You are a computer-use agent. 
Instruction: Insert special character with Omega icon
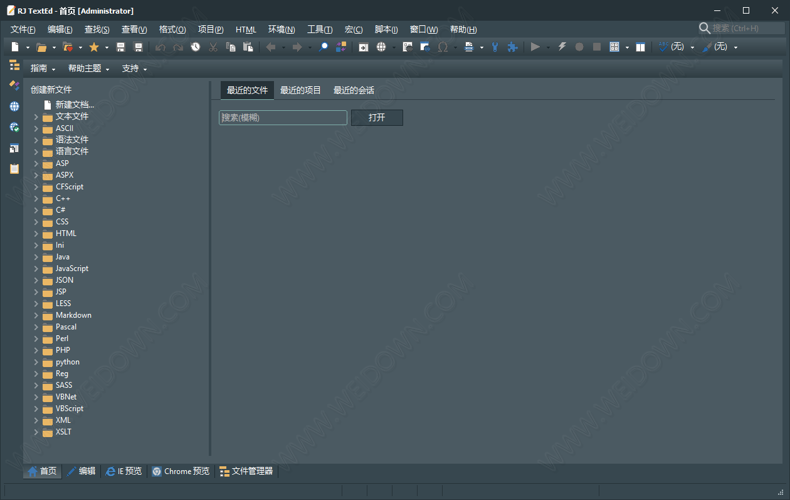coord(443,47)
